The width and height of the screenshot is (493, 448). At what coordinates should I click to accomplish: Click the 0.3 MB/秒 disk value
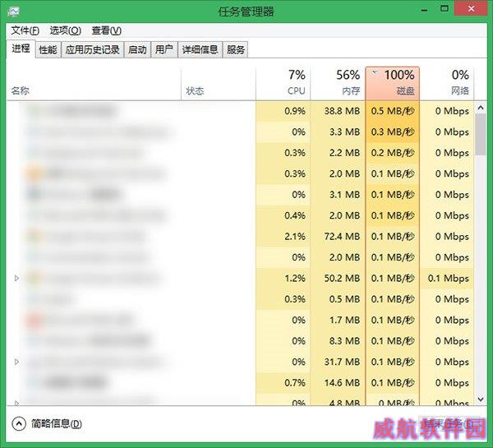click(x=393, y=132)
